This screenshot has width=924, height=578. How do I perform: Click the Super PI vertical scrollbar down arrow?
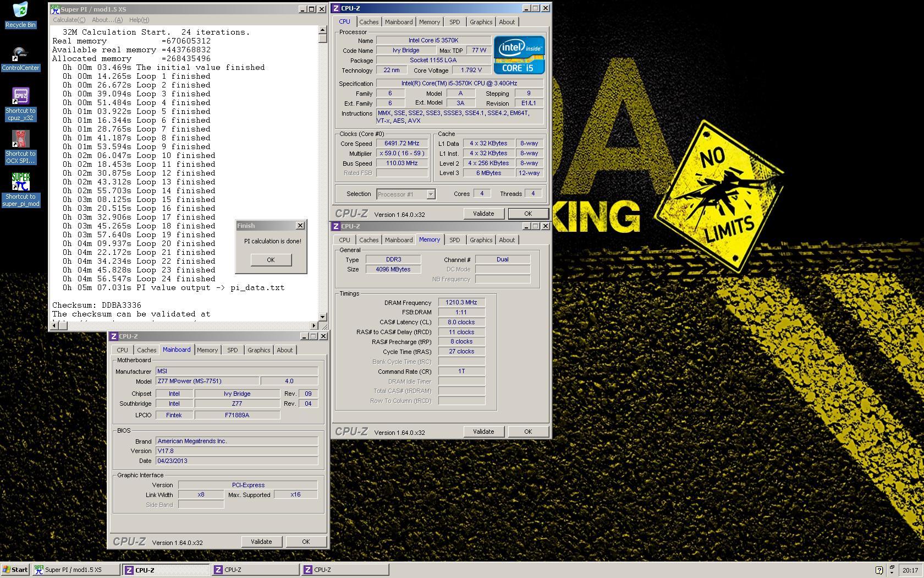tap(323, 317)
